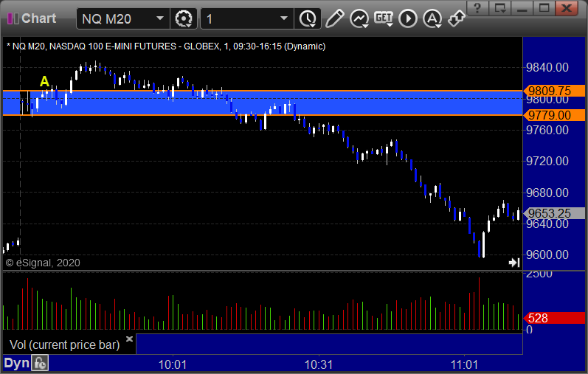Click the 10:31 time axis label
This screenshot has width=588, height=374.
pyautogui.click(x=319, y=364)
